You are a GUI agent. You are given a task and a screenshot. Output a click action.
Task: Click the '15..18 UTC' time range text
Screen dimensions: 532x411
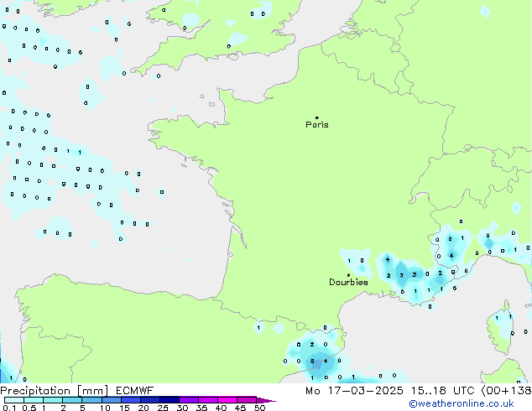coord(442,391)
